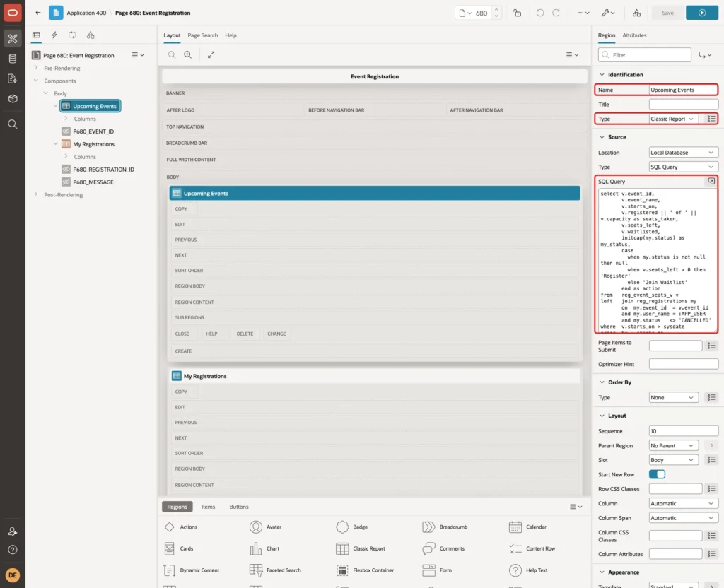724x588 pixels.
Task: Run the page with the play button
Action: (701, 13)
